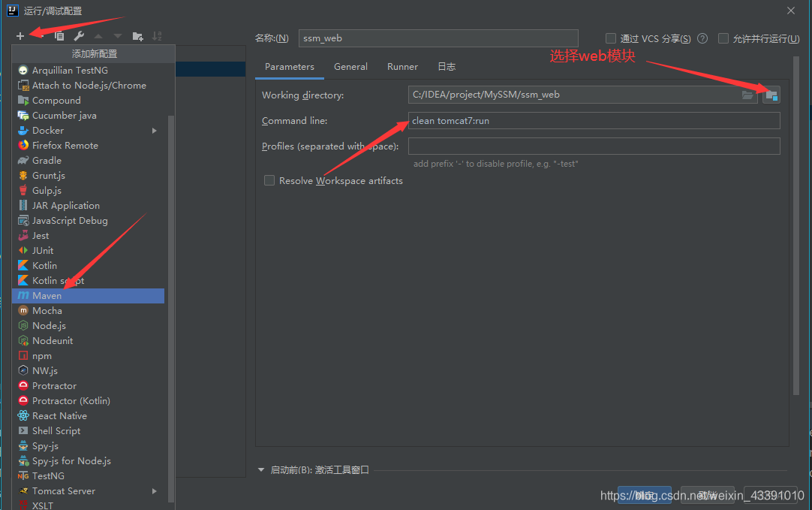Select XSLT from the list

tap(88, 505)
